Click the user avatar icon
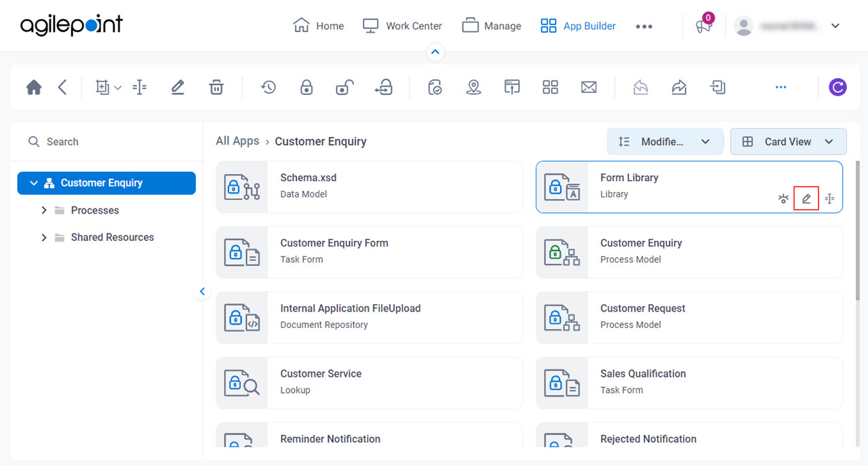Screen dimensions: 868x465 point(744,26)
